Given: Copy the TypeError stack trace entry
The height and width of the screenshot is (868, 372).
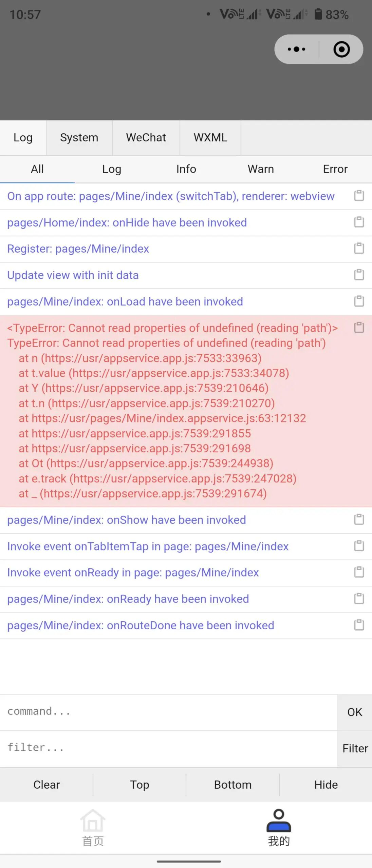Looking at the screenshot, I should (x=359, y=328).
